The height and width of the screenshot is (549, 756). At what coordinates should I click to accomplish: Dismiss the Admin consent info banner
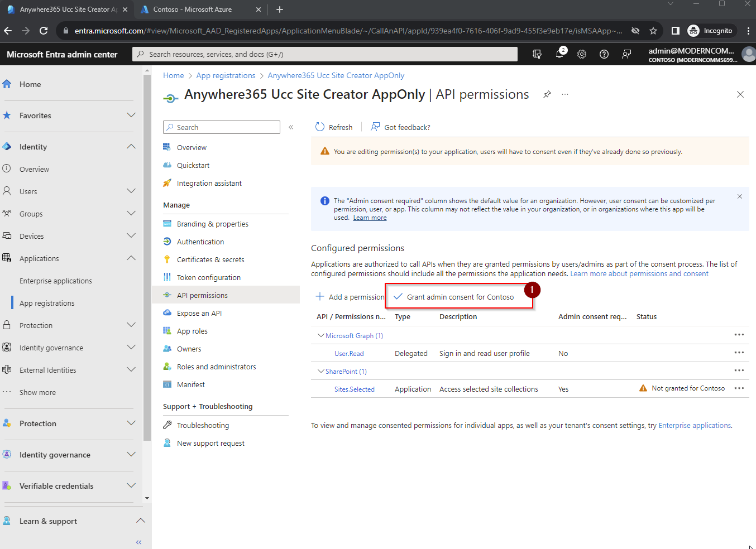pyautogui.click(x=740, y=196)
